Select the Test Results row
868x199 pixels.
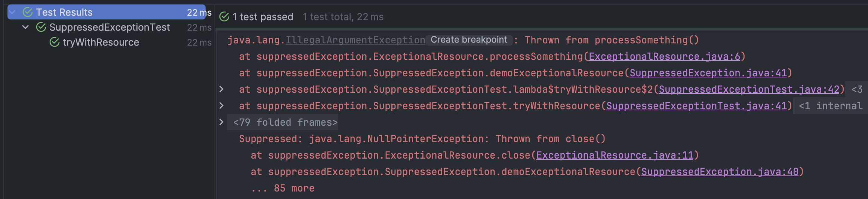64,12
